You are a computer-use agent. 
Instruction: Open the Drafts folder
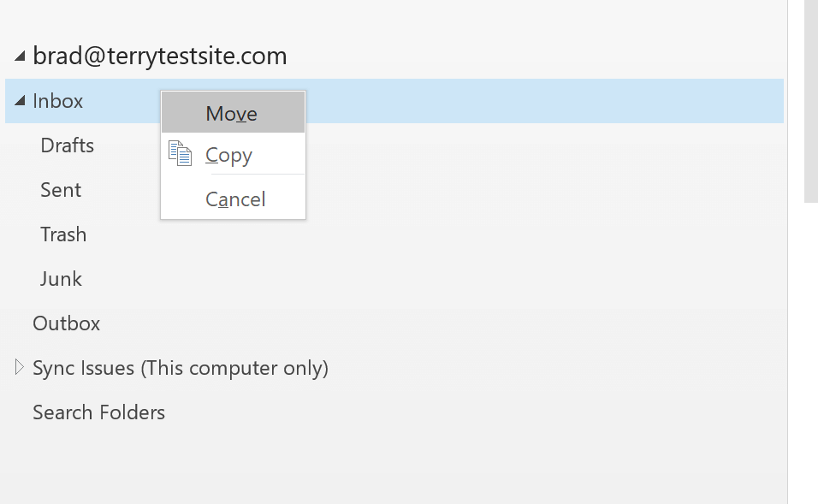click(x=68, y=145)
